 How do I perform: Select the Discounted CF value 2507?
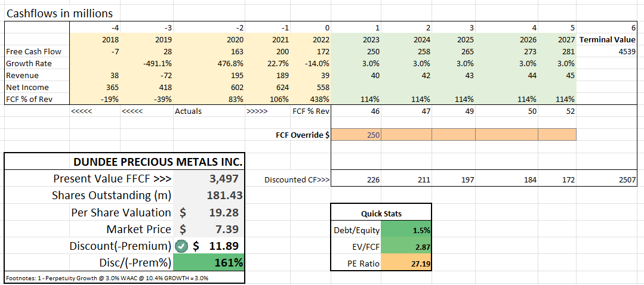pyautogui.click(x=606, y=179)
